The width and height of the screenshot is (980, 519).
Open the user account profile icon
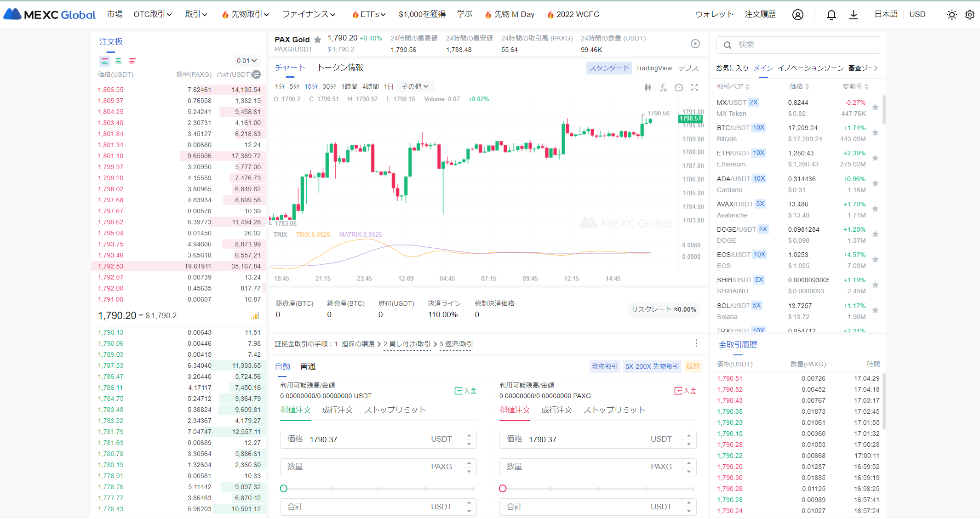coord(798,15)
